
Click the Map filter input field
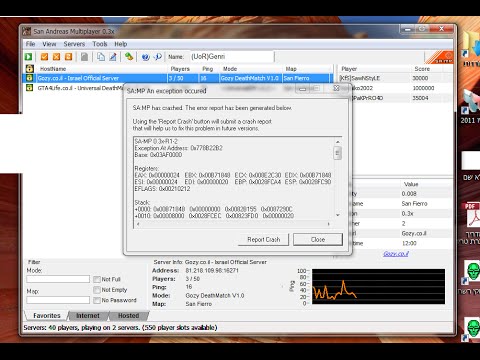click(58, 300)
